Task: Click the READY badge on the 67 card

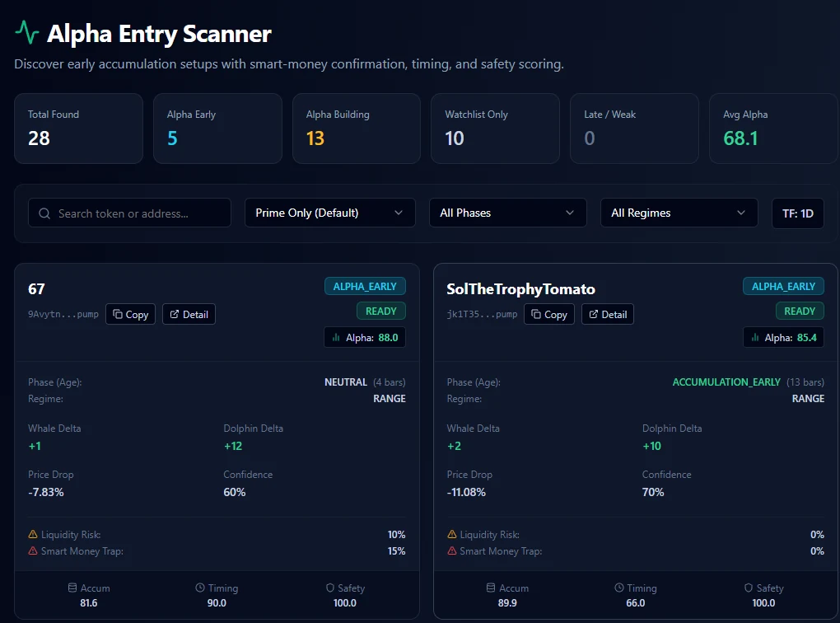Action: [381, 311]
